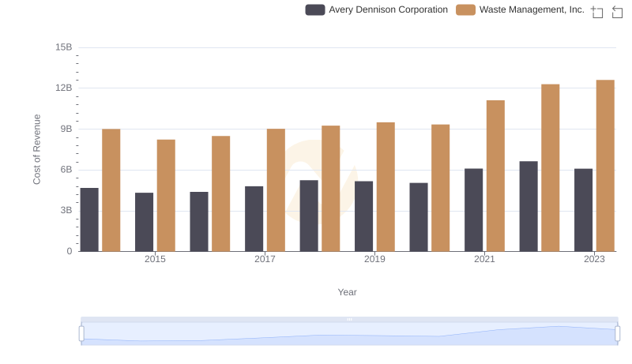Click the Avery Dennison 2023 bar
Image resolution: width=632 pixels, height=364 pixels.
tap(583, 210)
